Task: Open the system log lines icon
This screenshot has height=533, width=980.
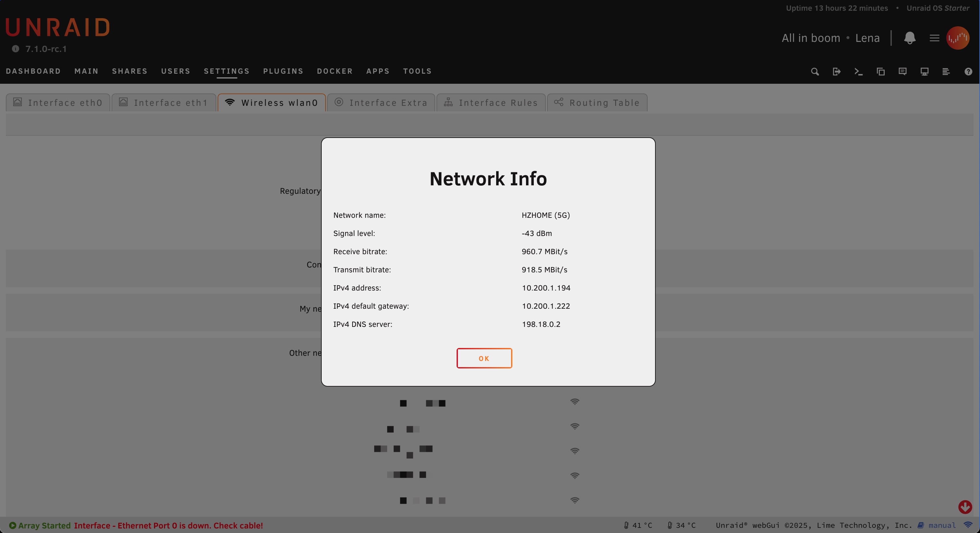Action: pyautogui.click(x=946, y=71)
